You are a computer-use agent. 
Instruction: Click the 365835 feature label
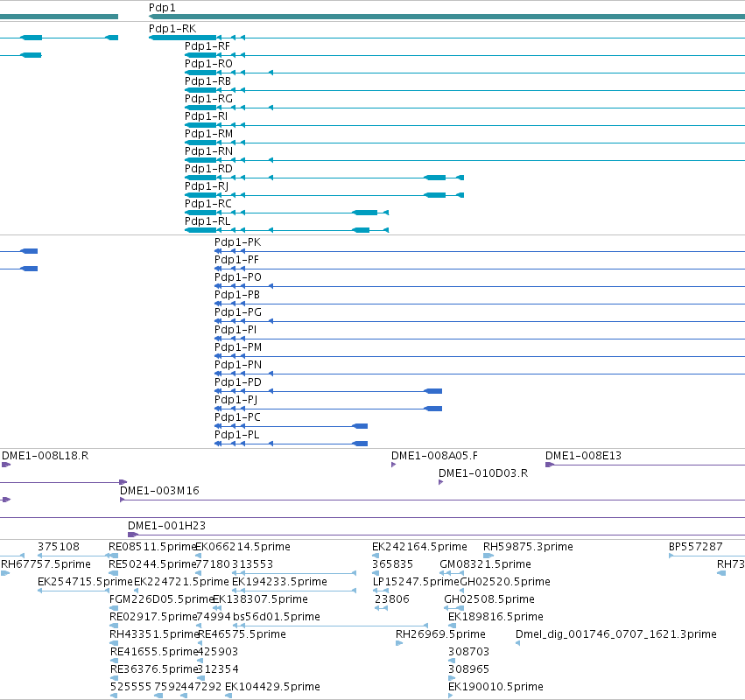pyautogui.click(x=392, y=564)
